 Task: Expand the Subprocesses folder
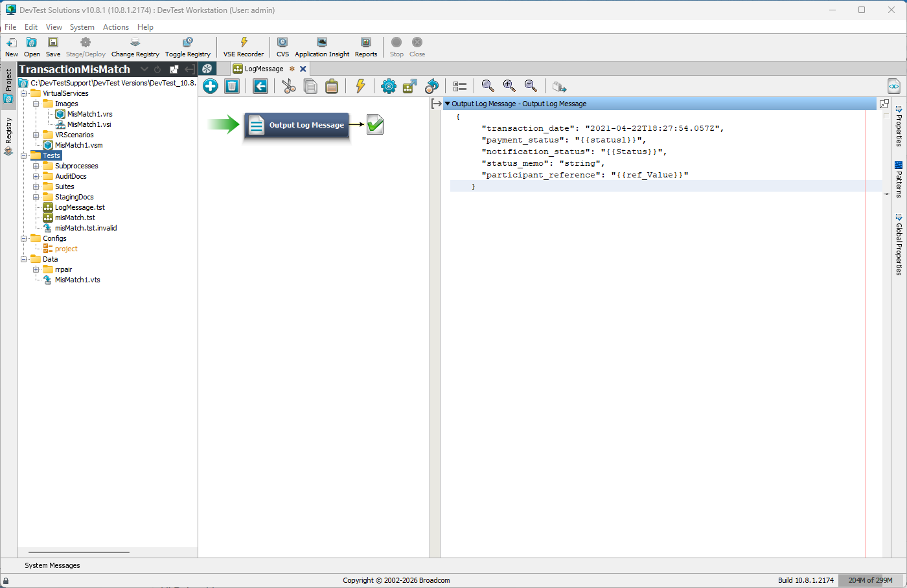tap(36, 166)
